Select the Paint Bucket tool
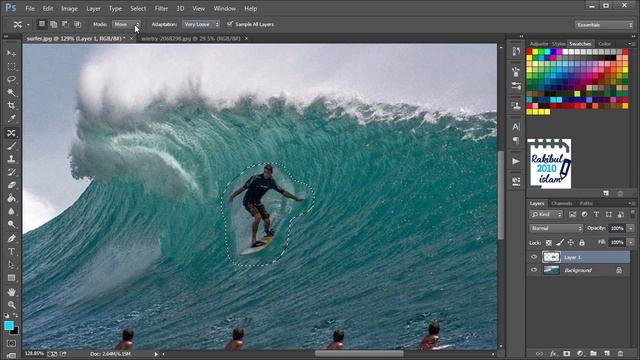This screenshot has height=360, width=640. pos(11,198)
